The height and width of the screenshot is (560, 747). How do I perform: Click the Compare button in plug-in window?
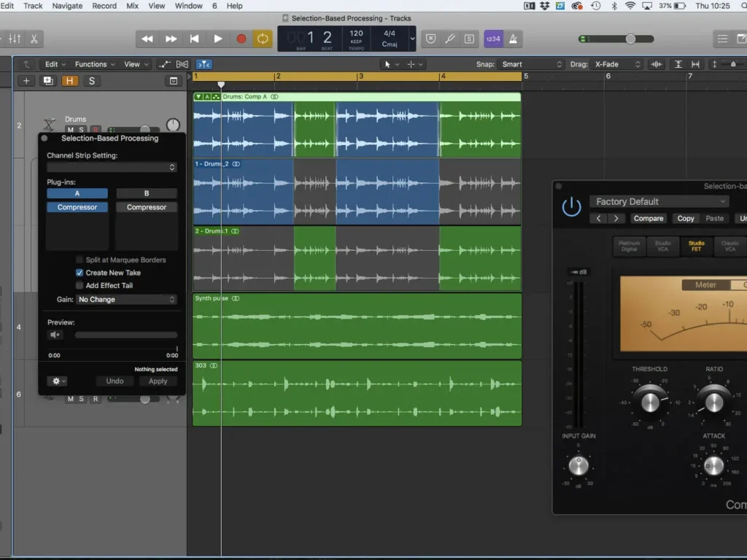click(648, 218)
